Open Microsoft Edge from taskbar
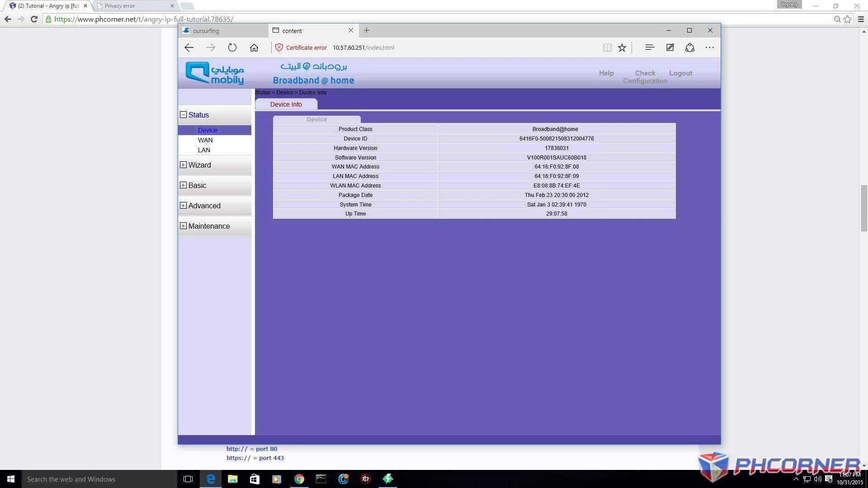Viewport: 868px width, 488px height. coord(211,479)
